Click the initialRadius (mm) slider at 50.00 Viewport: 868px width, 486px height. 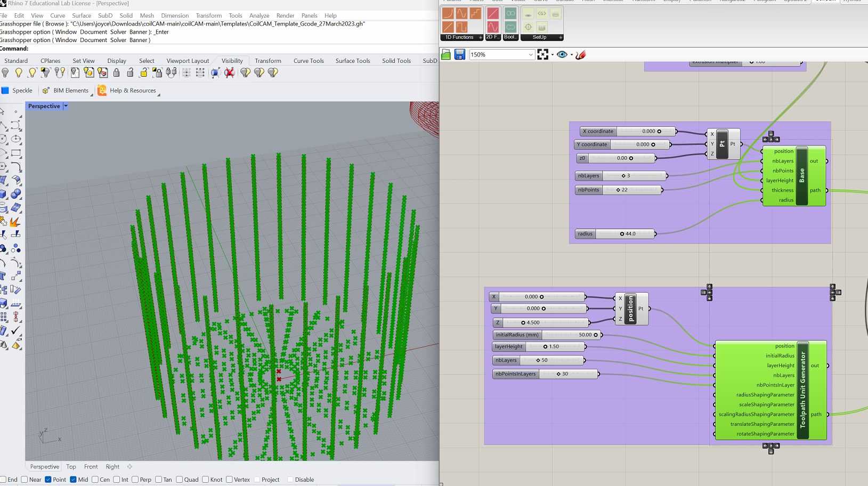(x=547, y=335)
